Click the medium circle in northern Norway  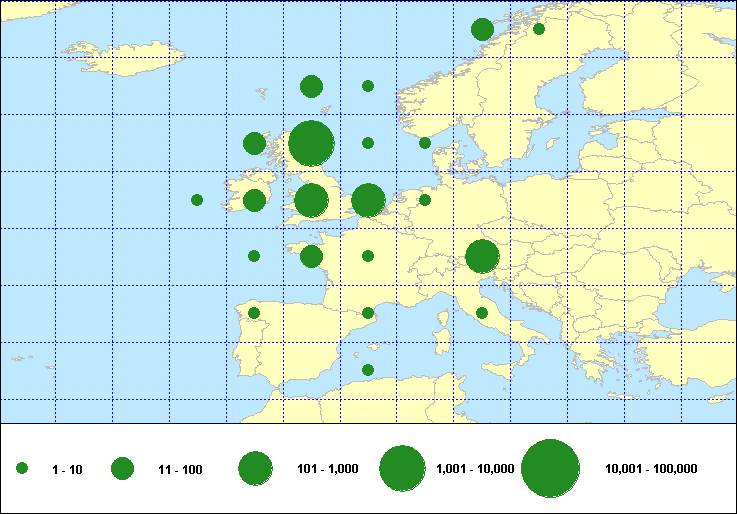[x=482, y=29]
